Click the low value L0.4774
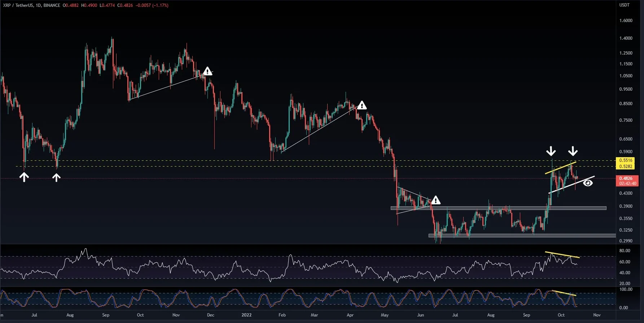Screen dimensions: 644x323 [107, 5]
